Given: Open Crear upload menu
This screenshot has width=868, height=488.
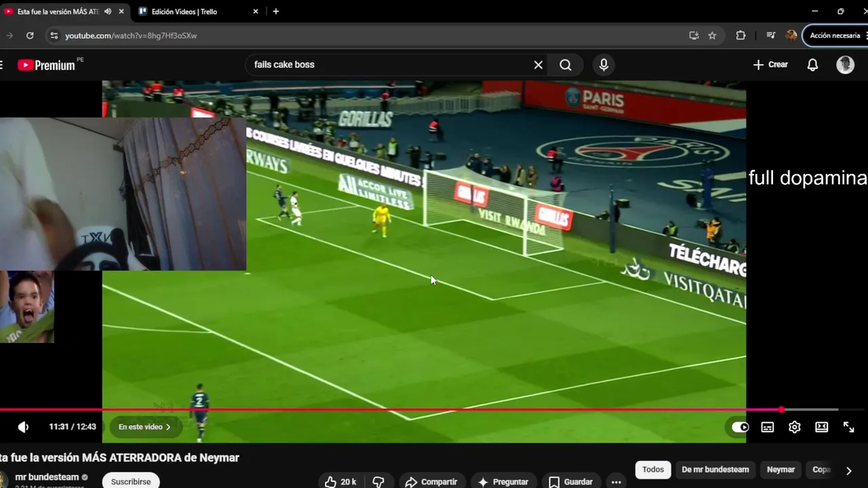Looking at the screenshot, I should [x=770, y=65].
